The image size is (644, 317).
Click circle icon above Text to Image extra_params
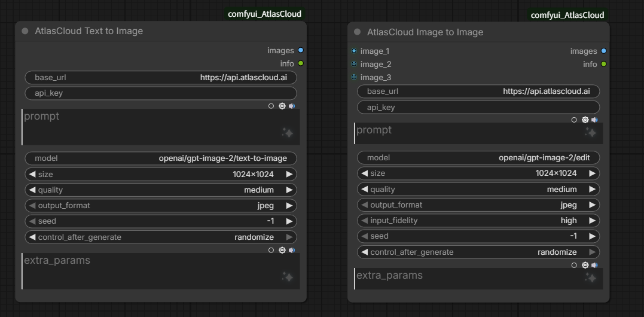point(271,250)
